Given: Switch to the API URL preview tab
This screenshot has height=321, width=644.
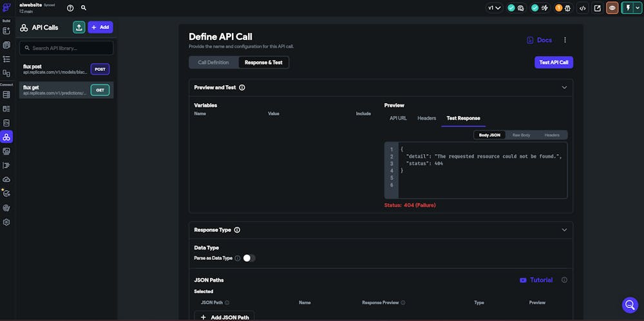Looking at the screenshot, I should [x=398, y=119].
